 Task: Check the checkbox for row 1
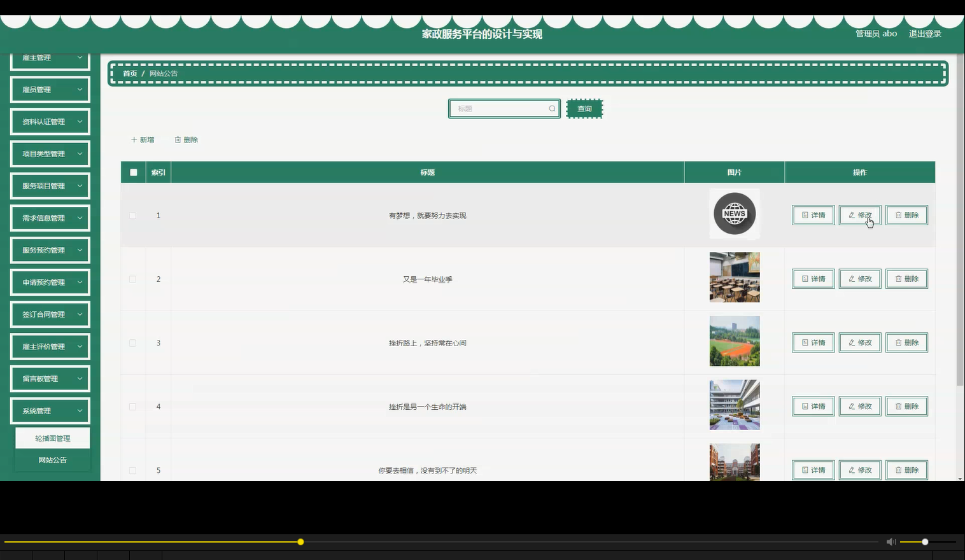[x=132, y=216]
